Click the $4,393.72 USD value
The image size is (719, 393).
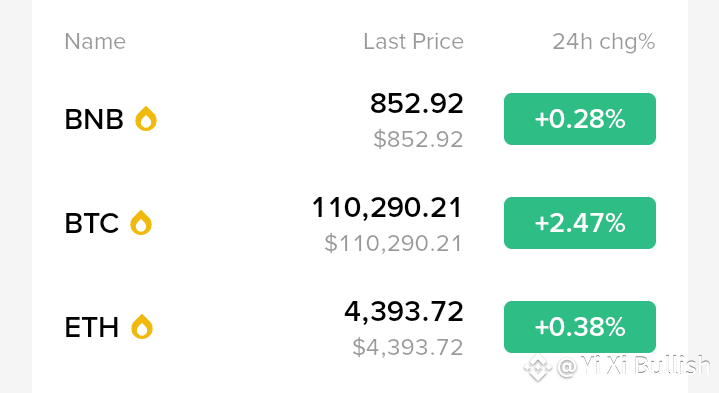pos(408,347)
